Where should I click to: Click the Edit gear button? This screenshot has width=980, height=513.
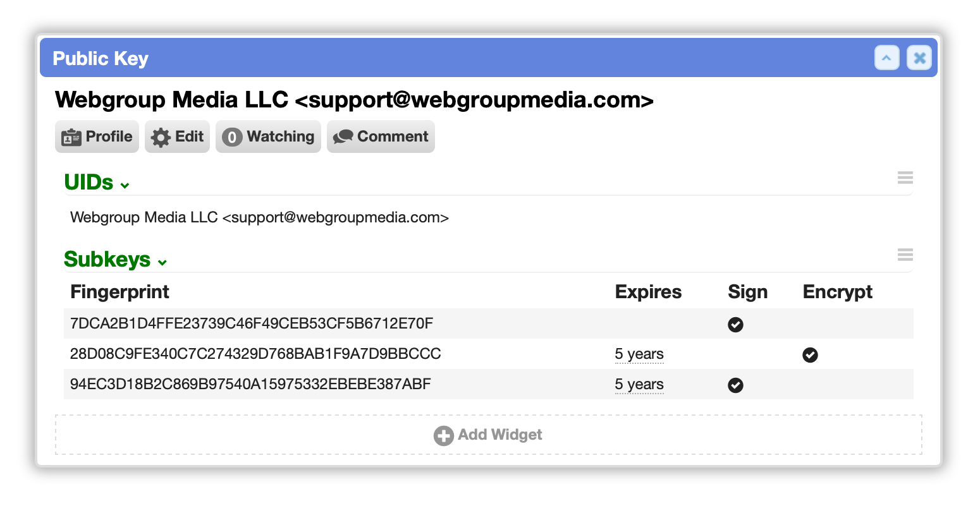(x=177, y=136)
